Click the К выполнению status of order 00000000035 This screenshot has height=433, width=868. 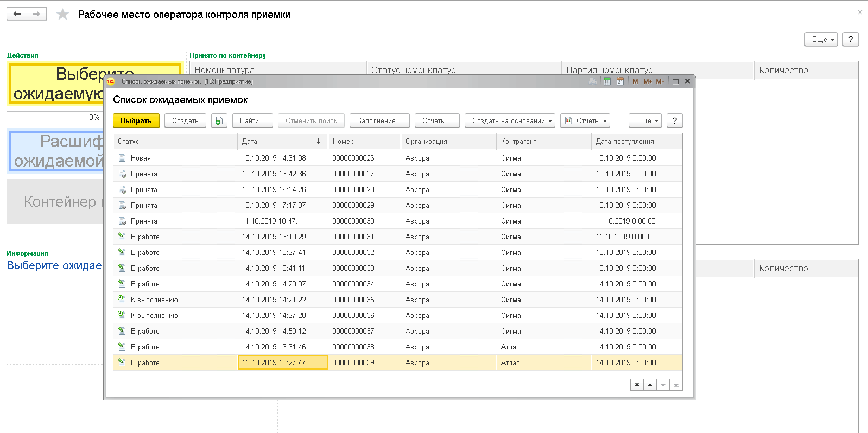[x=154, y=300]
